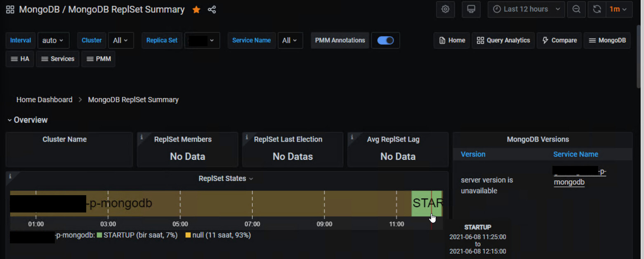Toggle null series in legend
This screenshot has height=259, width=644.
click(200, 235)
